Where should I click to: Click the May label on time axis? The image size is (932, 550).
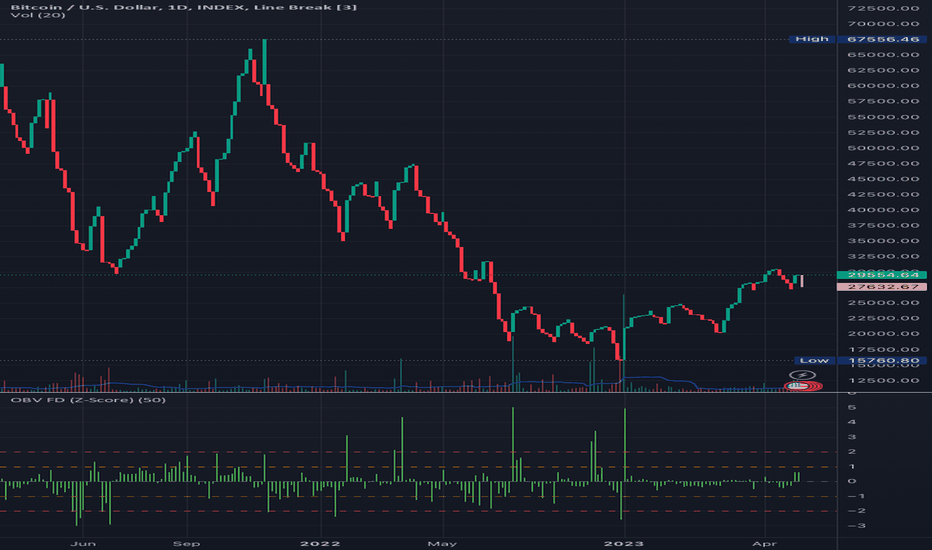coord(443,543)
